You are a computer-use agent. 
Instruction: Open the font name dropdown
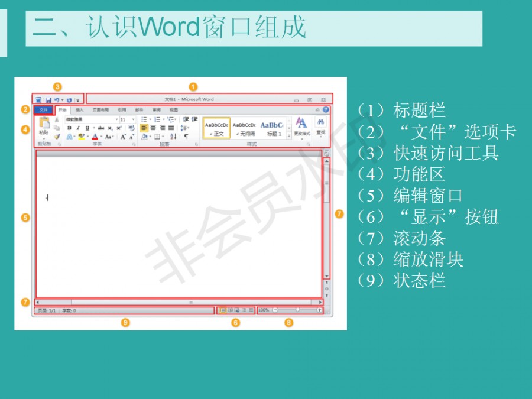click(x=117, y=119)
